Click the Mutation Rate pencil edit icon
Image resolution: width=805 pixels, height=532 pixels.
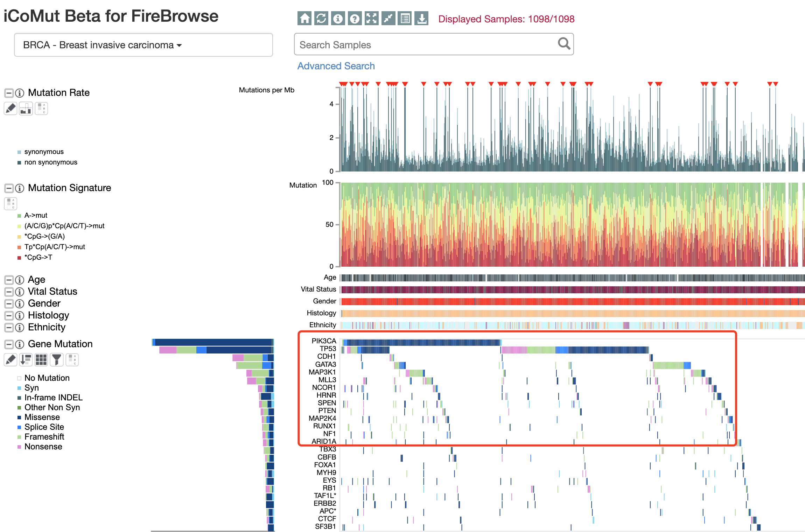click(10, 108)
